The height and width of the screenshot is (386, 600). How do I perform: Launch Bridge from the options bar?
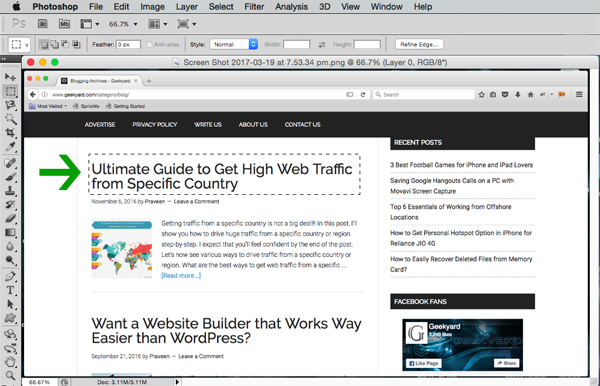click(x=42, y=24)
